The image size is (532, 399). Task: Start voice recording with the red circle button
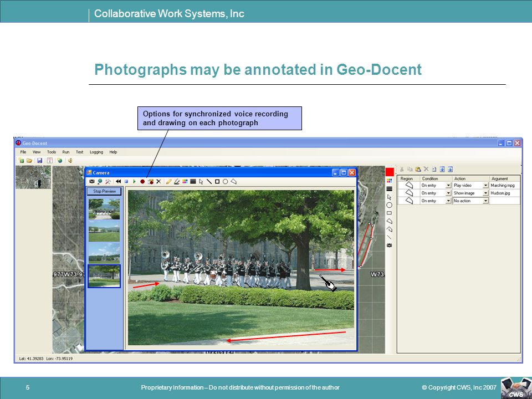(142, 182)
